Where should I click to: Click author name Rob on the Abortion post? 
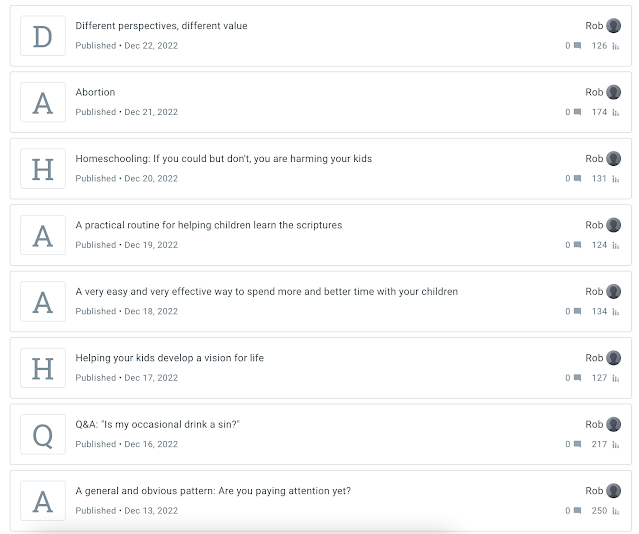(x=594, y=92)
